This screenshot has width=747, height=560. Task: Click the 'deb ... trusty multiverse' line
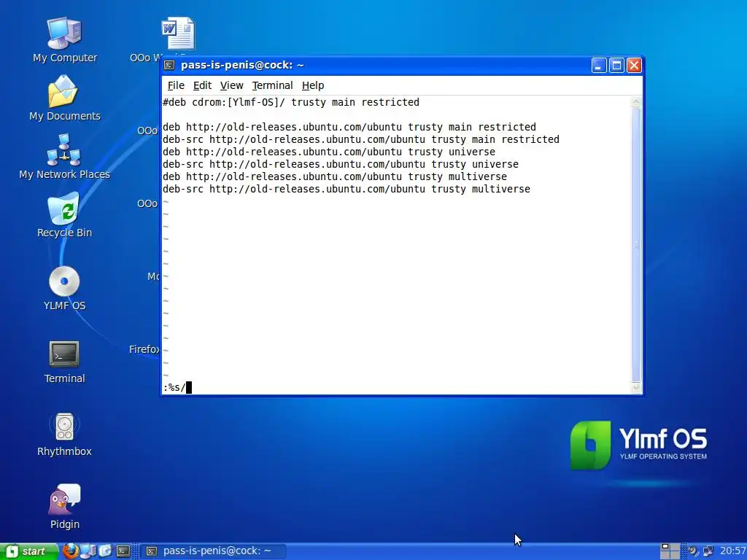pyautogui.click(x=334, y=176)
